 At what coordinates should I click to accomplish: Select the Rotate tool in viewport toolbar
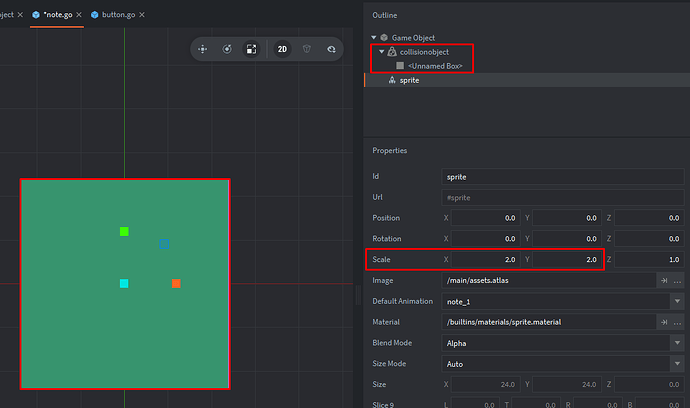pos(228,48)
